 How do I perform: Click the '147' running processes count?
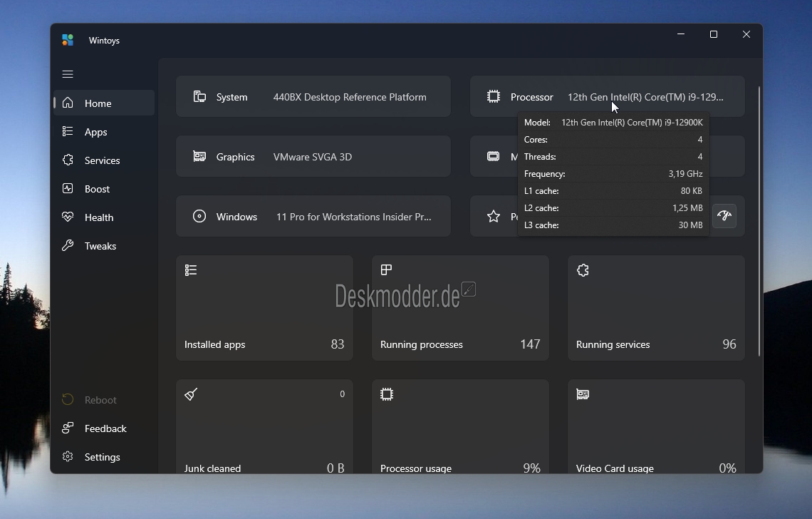pyautogui.click(x=530, y=344)
